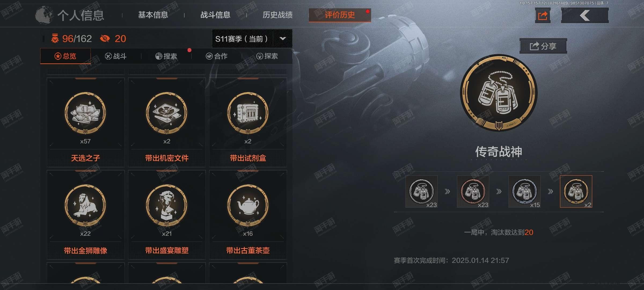Open the 历史战绩 top tab
The height and width of the screenshot is (290, 644).
(x=278, y=15)
